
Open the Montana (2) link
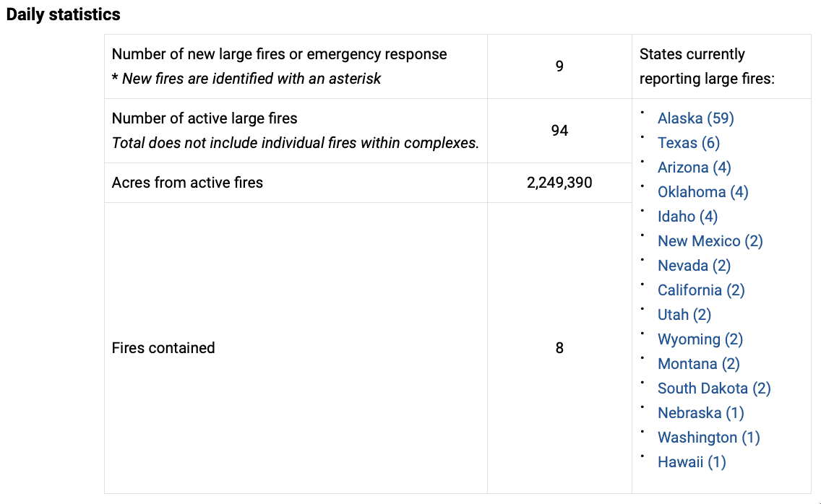click(x=698, y=364)
